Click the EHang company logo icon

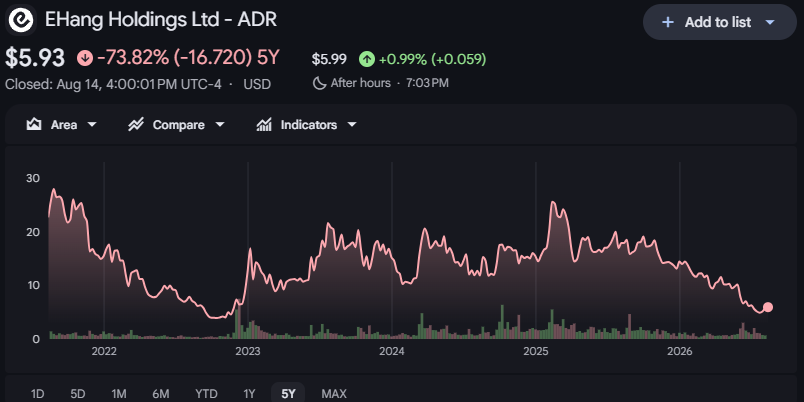click(x=21, y=20)
